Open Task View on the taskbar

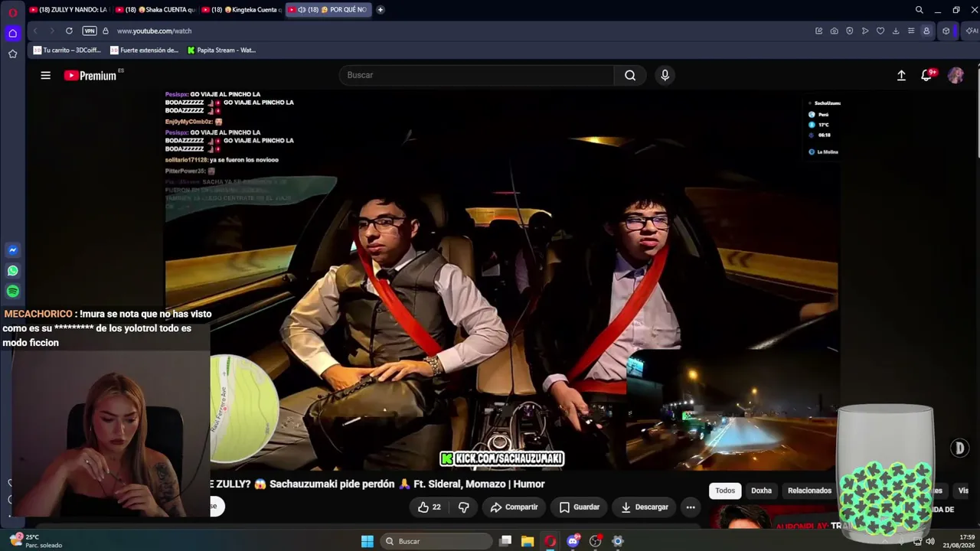tap(505, 541)
